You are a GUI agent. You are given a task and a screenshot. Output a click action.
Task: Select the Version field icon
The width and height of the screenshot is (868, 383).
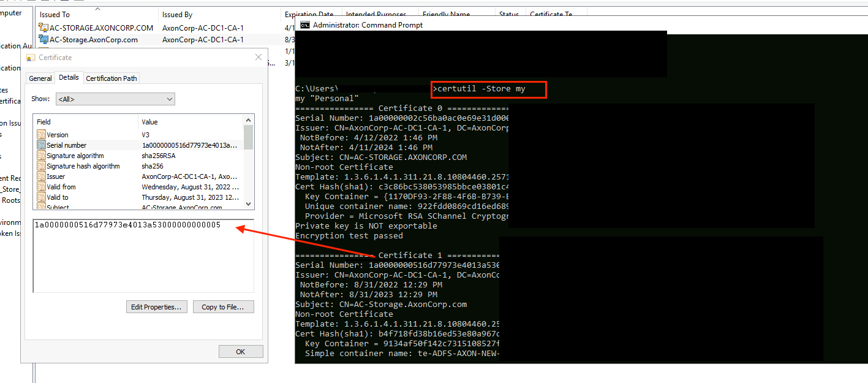tap(40, 135)
